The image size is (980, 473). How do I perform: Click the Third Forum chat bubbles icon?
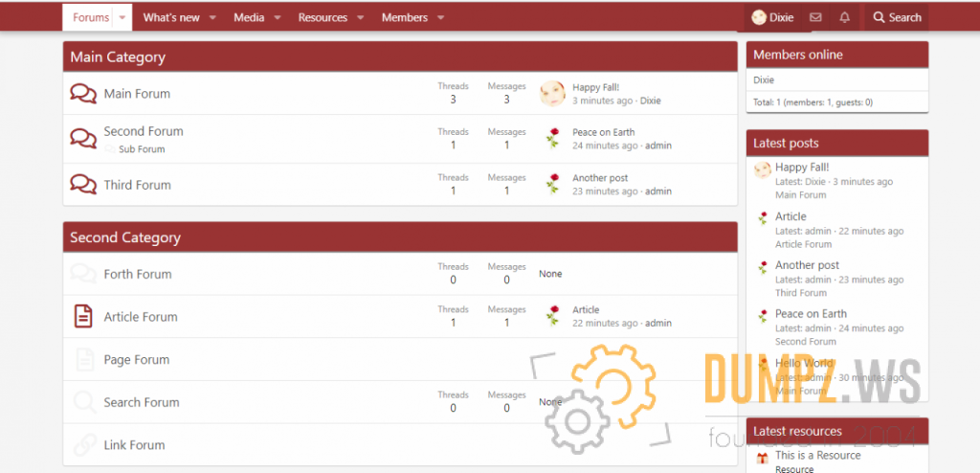[83, 185]
